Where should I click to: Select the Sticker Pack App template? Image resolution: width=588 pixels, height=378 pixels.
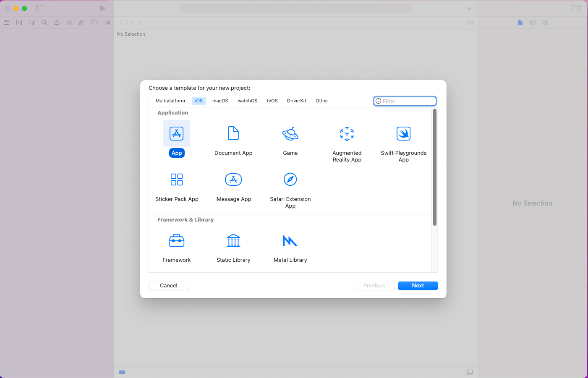coord(177,180)
